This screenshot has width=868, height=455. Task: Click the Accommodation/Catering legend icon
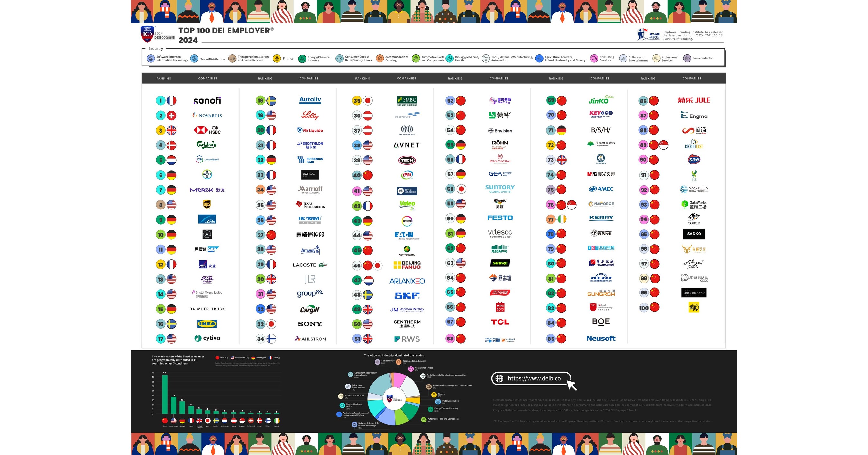(380, 59)
